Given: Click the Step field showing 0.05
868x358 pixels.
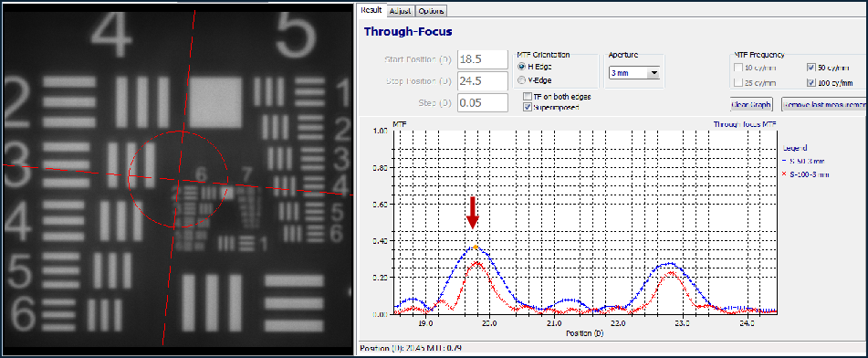Looking at the screenshot, I should (x=483, y=103).
